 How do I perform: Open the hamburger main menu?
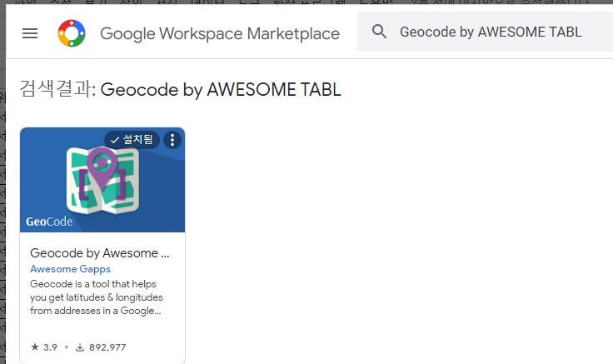[30, 33]
